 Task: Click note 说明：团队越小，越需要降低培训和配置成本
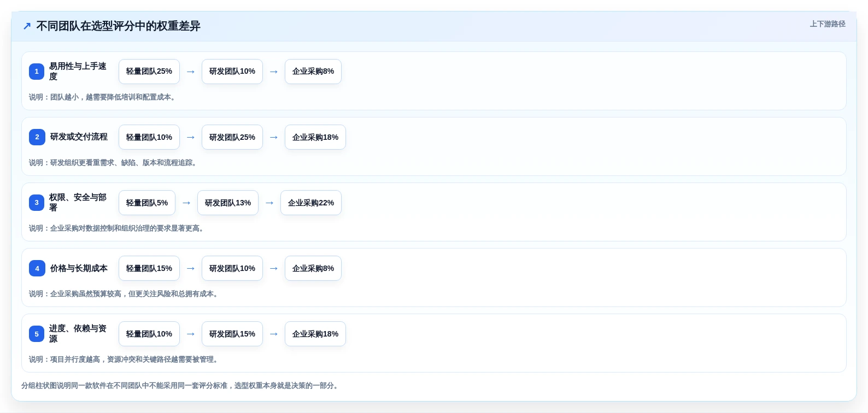pos(102,97)
